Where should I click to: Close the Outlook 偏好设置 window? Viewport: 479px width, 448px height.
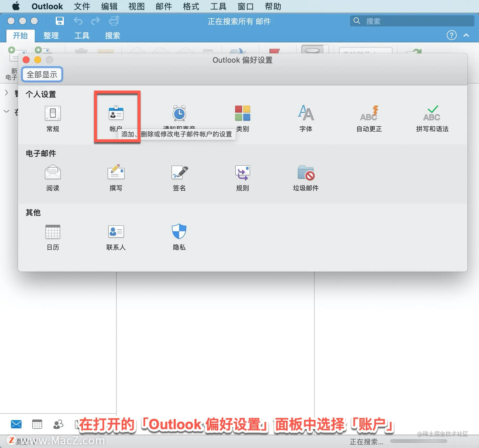pos(26,60)
